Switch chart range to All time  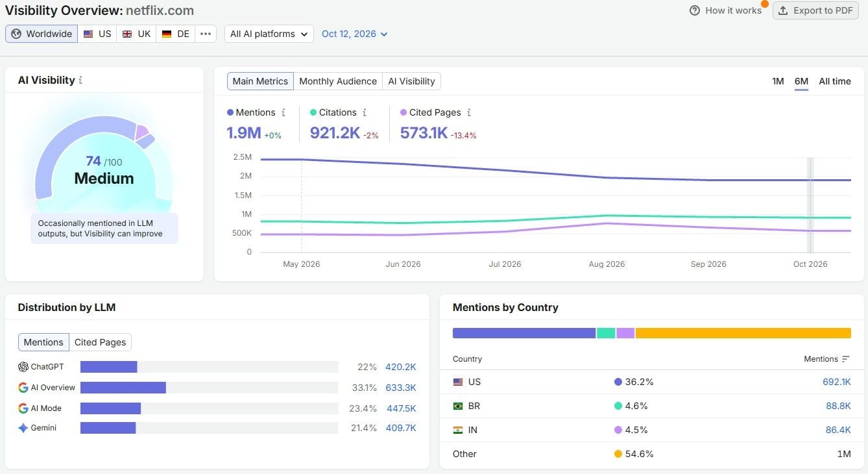[x=835, y=81]
